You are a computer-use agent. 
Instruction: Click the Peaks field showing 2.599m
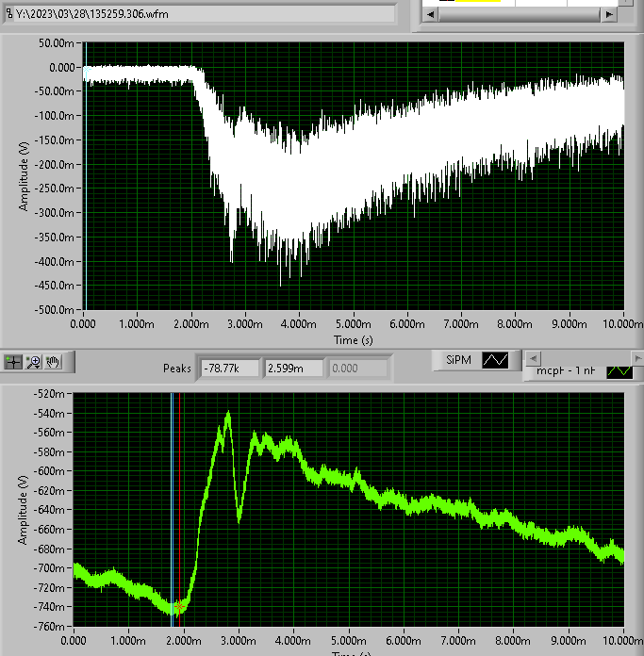[x=293, y=369]
